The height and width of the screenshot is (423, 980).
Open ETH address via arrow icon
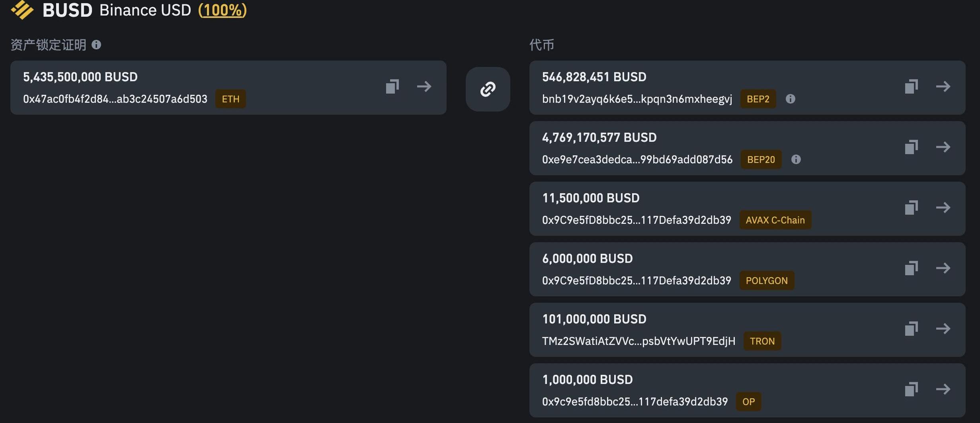(424, 86)
